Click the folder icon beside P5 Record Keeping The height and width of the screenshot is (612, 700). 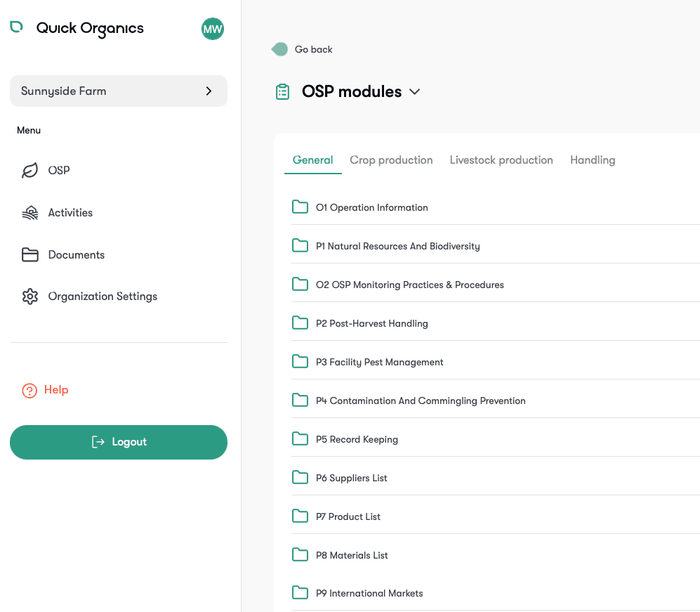(300, 438)
